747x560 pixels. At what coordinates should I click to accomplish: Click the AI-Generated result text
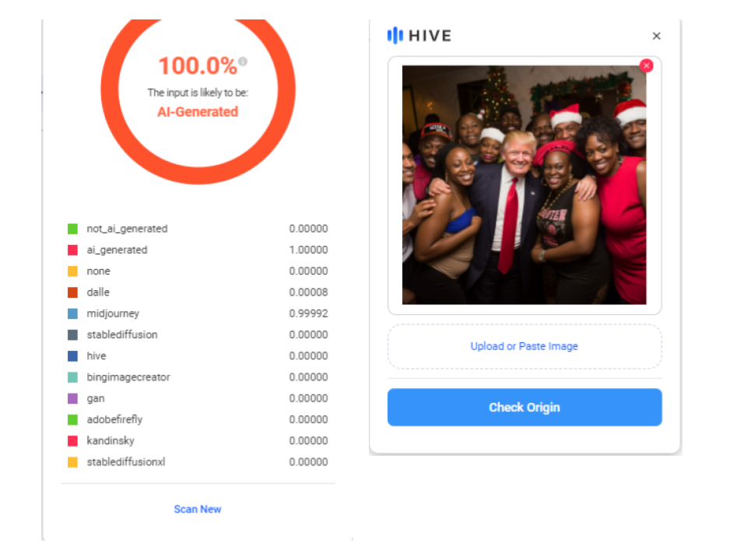coord(198,112)
